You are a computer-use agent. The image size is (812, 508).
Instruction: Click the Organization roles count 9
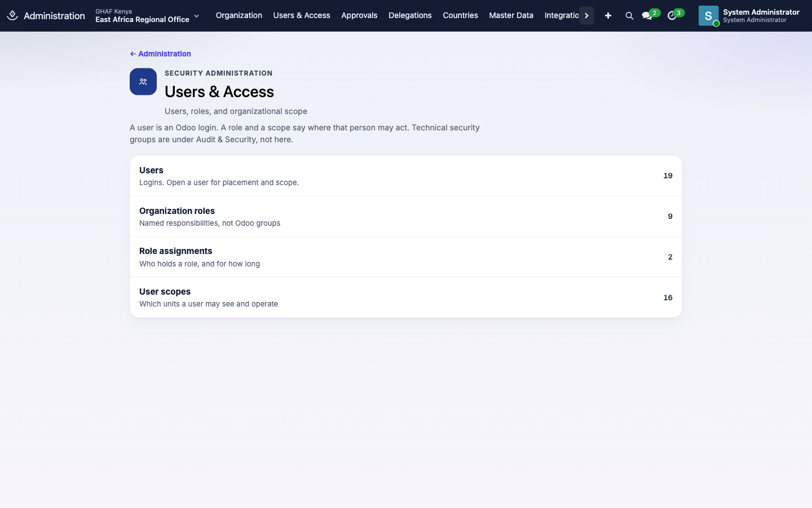click(x=670, y=216)
